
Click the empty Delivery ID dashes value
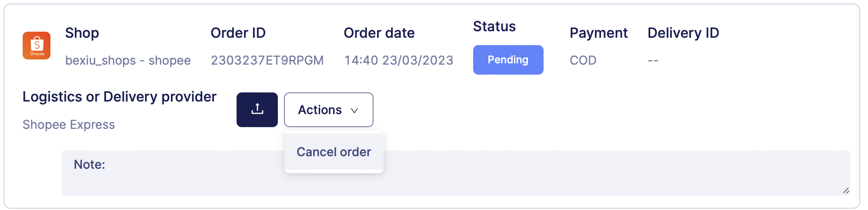point(653,60)
